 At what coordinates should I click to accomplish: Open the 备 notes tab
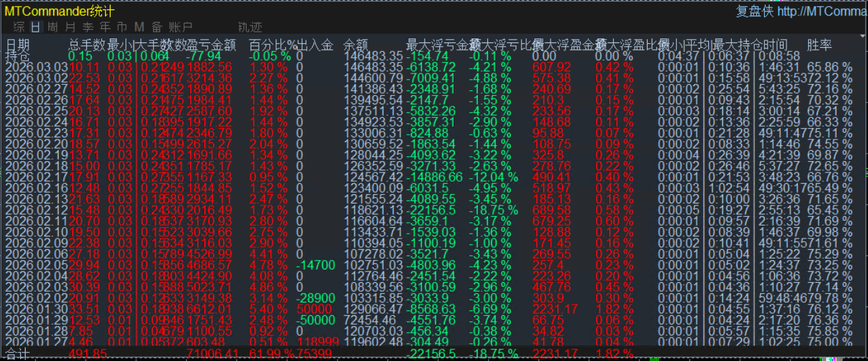[x=157, y=28]
